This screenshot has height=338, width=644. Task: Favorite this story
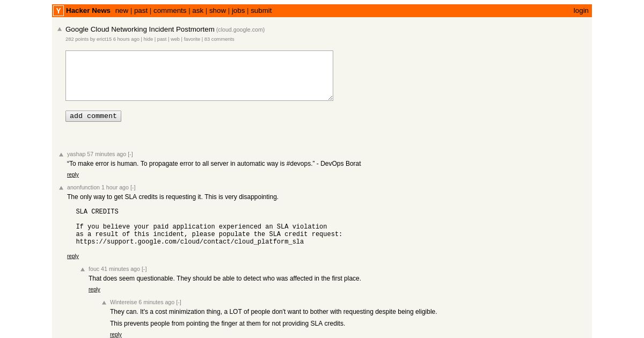(x=192, y=39)
